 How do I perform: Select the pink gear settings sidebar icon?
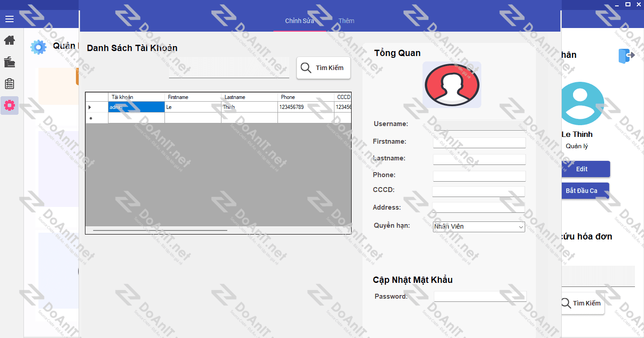(x=9, y=105)
